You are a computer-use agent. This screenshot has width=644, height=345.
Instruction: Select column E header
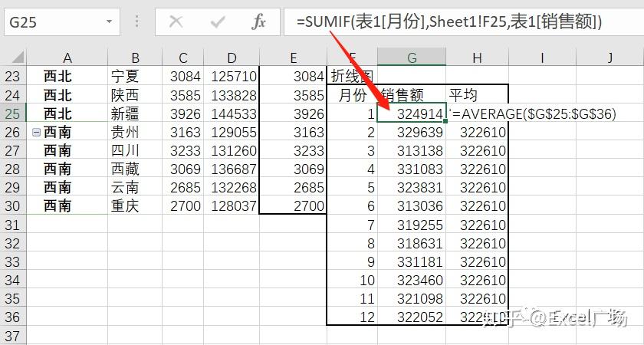(x=293, y=58)
